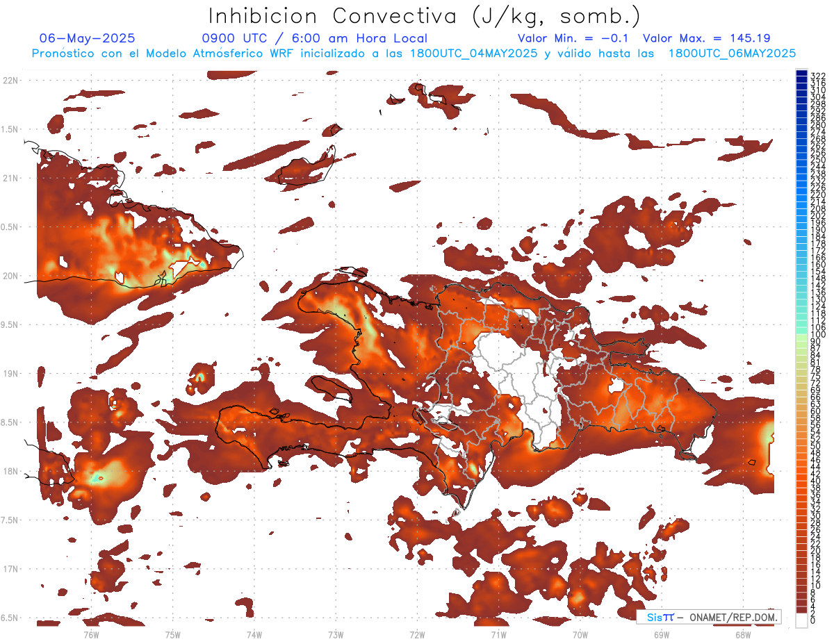The image size is (834, 644).
Task: Click the '69W' longitude label
Action: pos(662,634)
